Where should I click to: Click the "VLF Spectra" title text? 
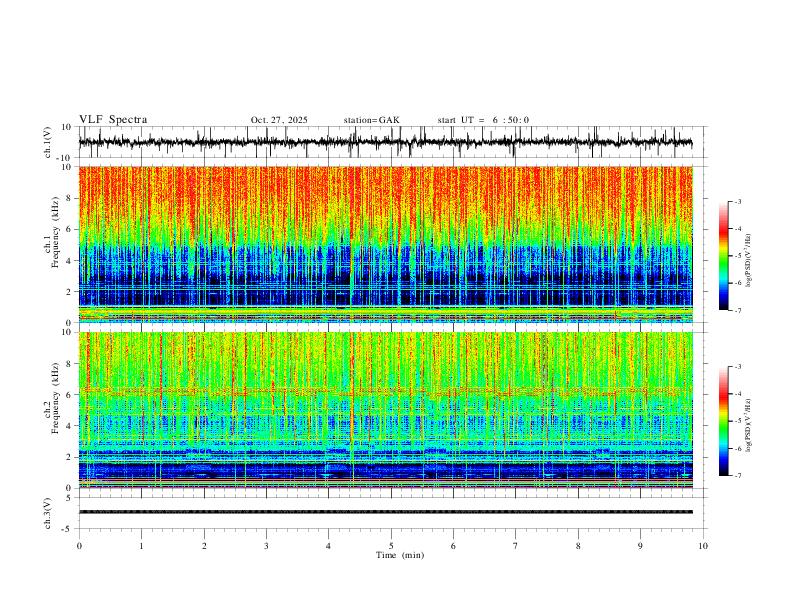[x=113, y=120]
